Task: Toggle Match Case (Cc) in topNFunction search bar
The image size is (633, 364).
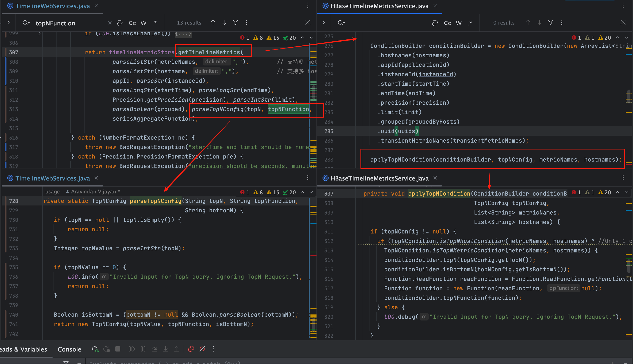Action: 132,23
